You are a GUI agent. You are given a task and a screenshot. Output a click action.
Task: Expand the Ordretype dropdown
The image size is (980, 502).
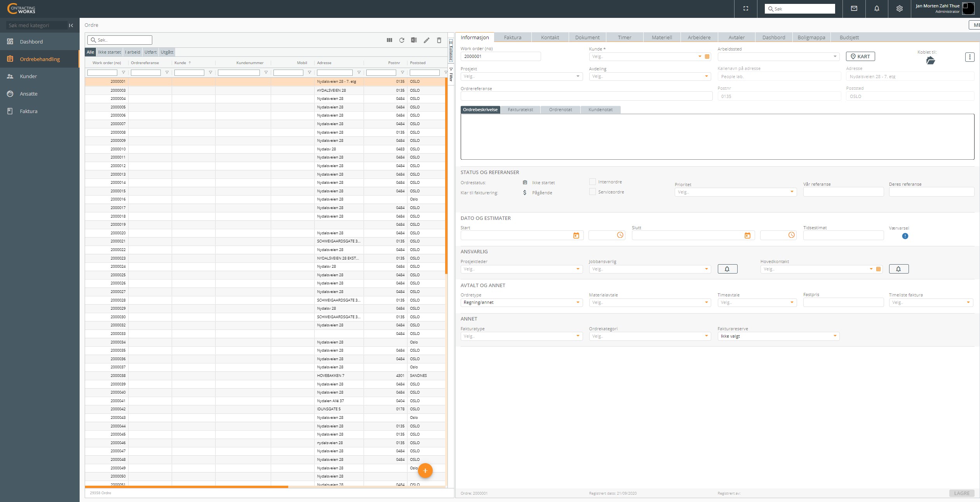[578, 302]
